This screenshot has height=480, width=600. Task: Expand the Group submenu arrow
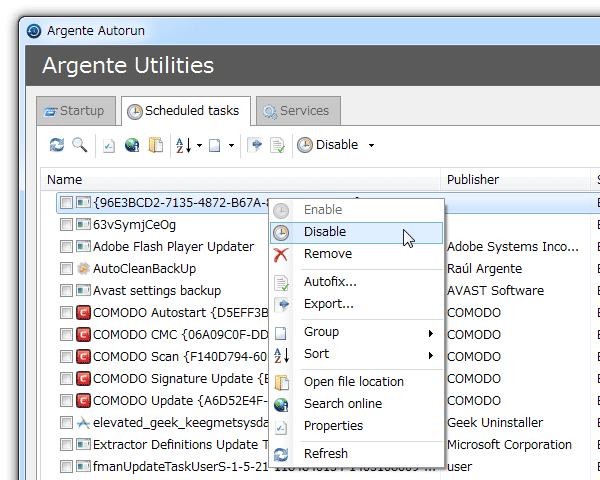(x=431, y=333)
